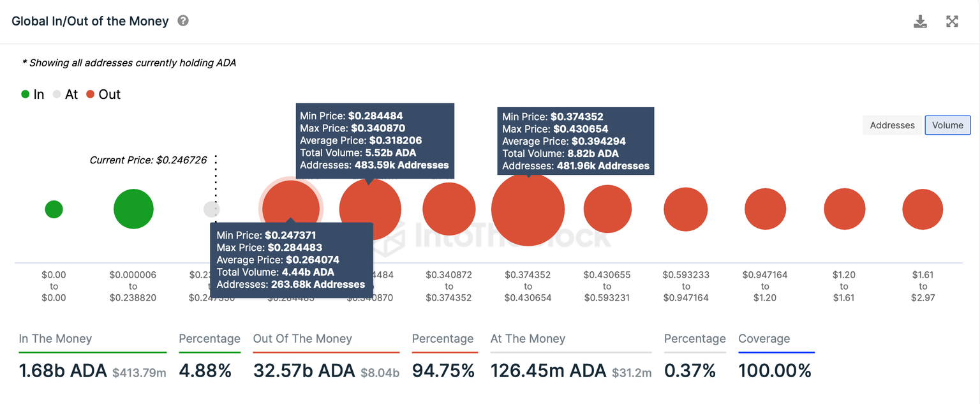Click the red $0.340872 to $0.374352 bubble
Viewport: 980px width, 404px height.
click(449, 209)
